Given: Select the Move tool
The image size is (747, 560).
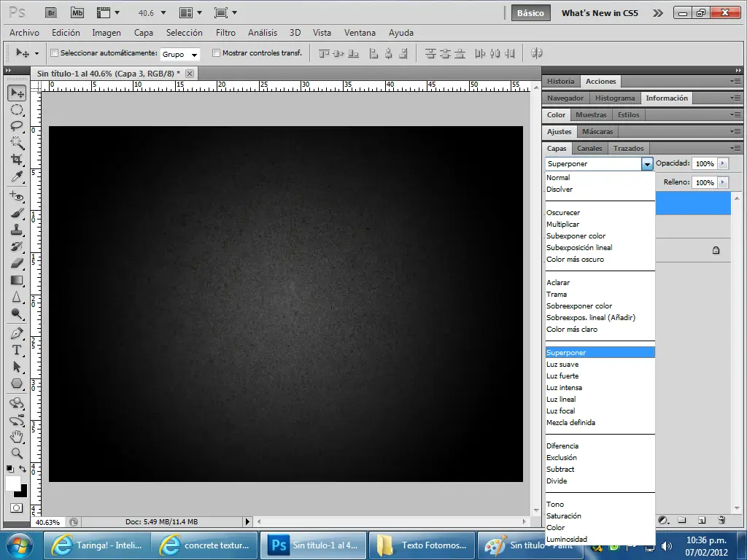Looking at the screenshot, I should tap(16, 92).
